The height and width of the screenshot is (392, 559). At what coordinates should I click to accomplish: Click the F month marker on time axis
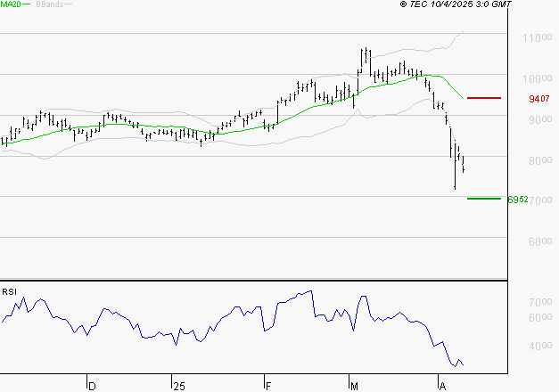[267, 385]
